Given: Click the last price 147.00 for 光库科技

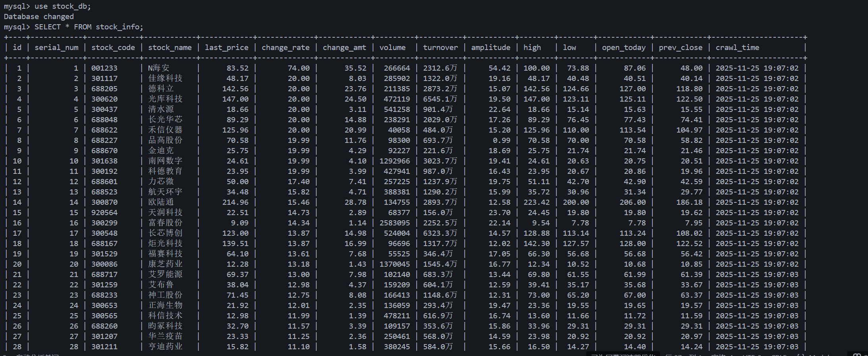Looking at the screenshot, I should 235,99.
